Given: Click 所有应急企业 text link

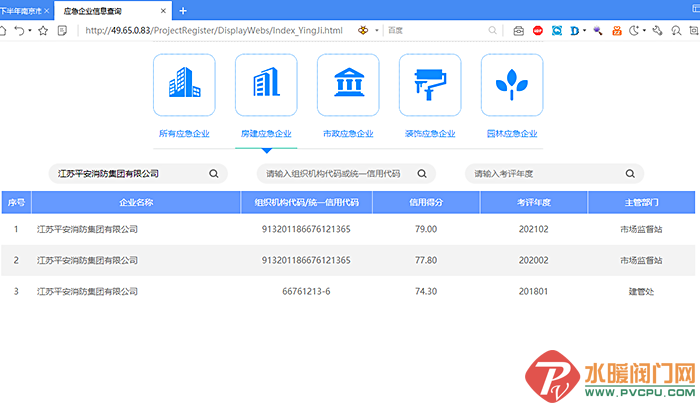Looking at the screenshot, I should click(184, 133).
